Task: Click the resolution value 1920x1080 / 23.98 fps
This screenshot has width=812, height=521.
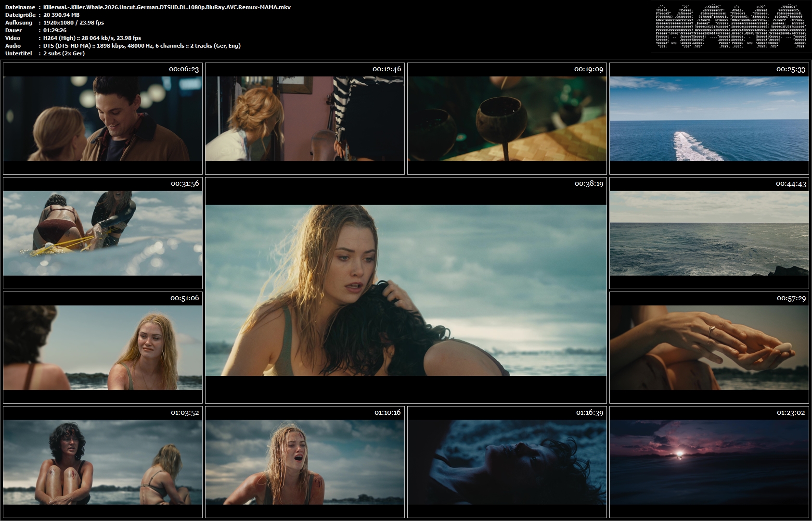Action: [74, 23]
